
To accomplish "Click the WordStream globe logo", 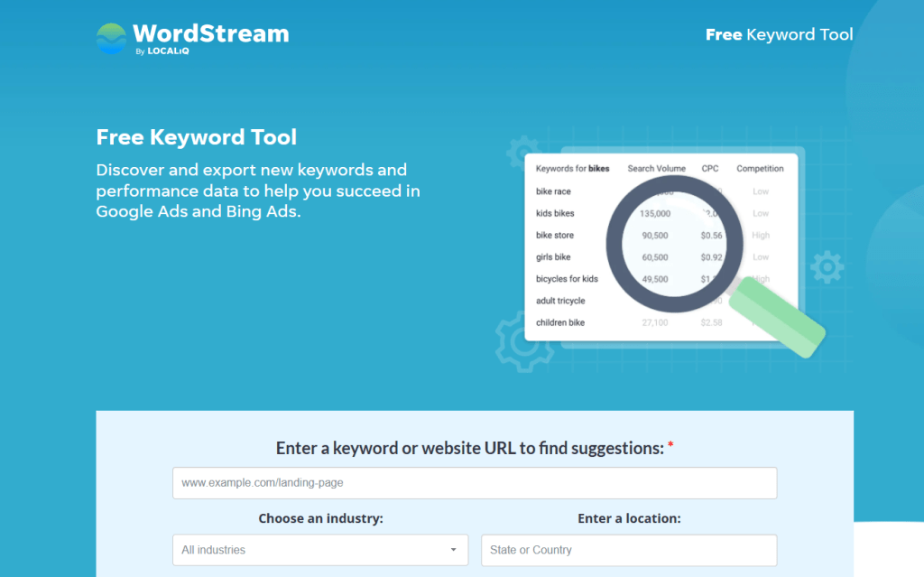I will click(x=112, y=35).
